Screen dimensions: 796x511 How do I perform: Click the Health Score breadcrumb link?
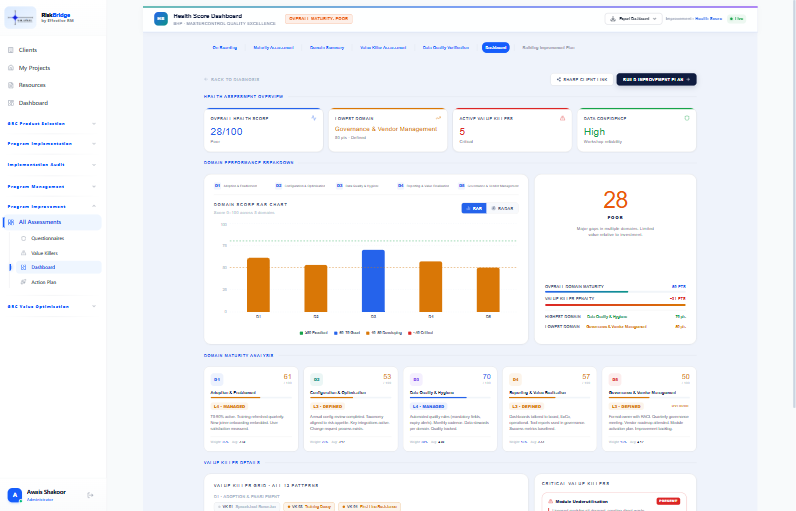708,19
